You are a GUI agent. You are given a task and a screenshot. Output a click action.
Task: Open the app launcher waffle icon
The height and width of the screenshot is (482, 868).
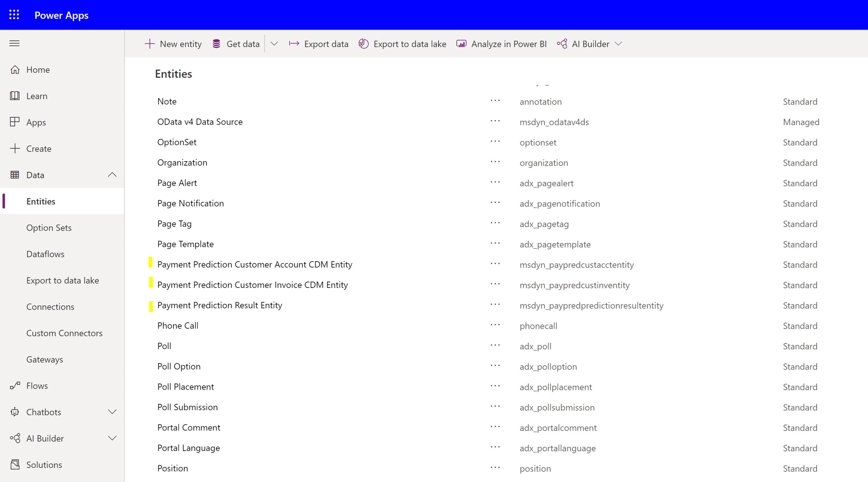coord(14,15)
